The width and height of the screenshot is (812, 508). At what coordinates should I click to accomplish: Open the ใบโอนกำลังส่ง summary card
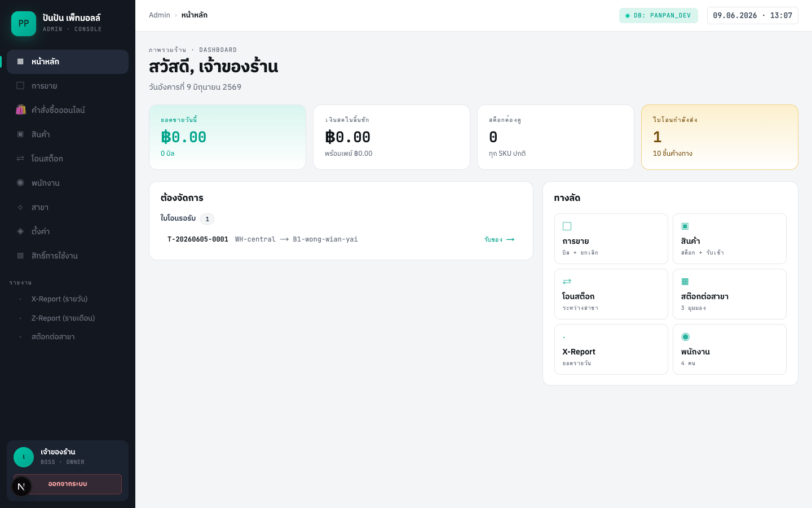720,137
